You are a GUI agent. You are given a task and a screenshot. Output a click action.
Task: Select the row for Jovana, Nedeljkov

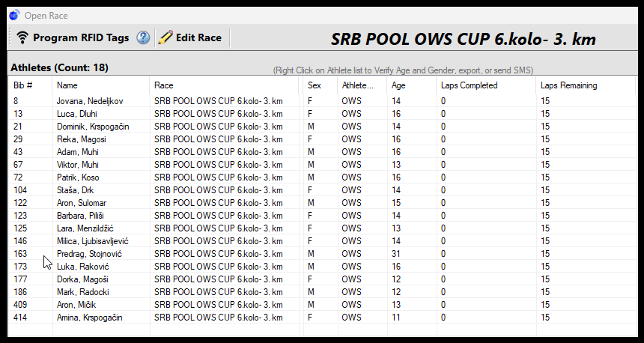click(x=323, y=101)
